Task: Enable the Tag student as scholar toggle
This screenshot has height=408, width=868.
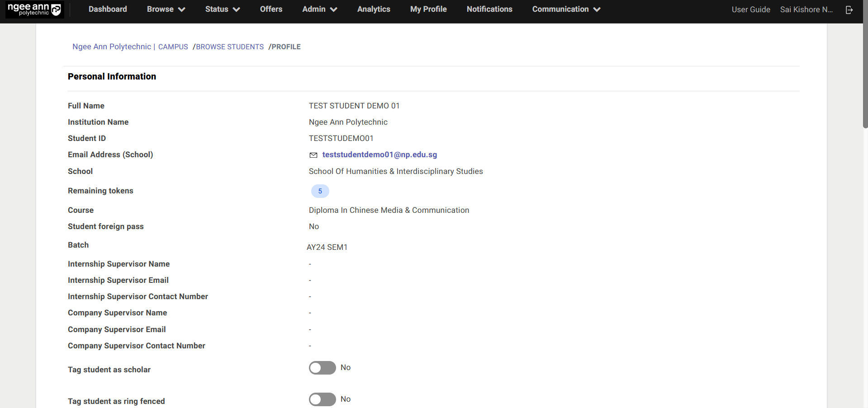Action: pyautogui.click(x=322, y=368)
